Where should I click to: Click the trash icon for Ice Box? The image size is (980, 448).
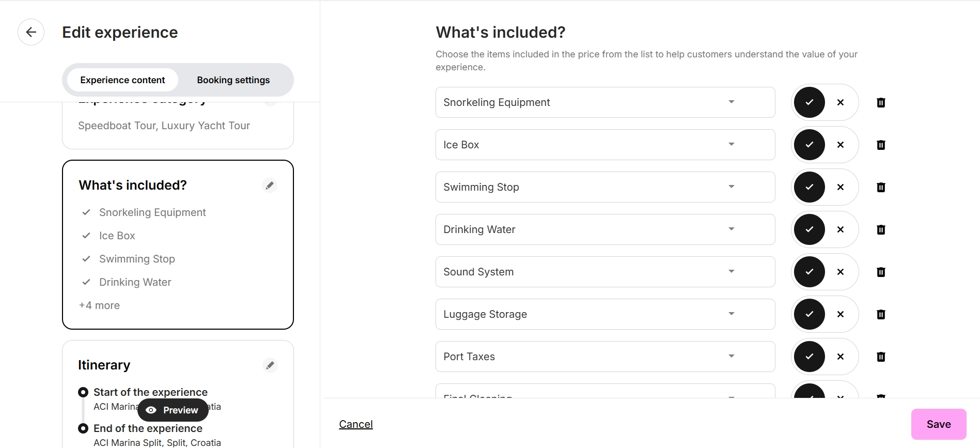(x=881, y=145)
